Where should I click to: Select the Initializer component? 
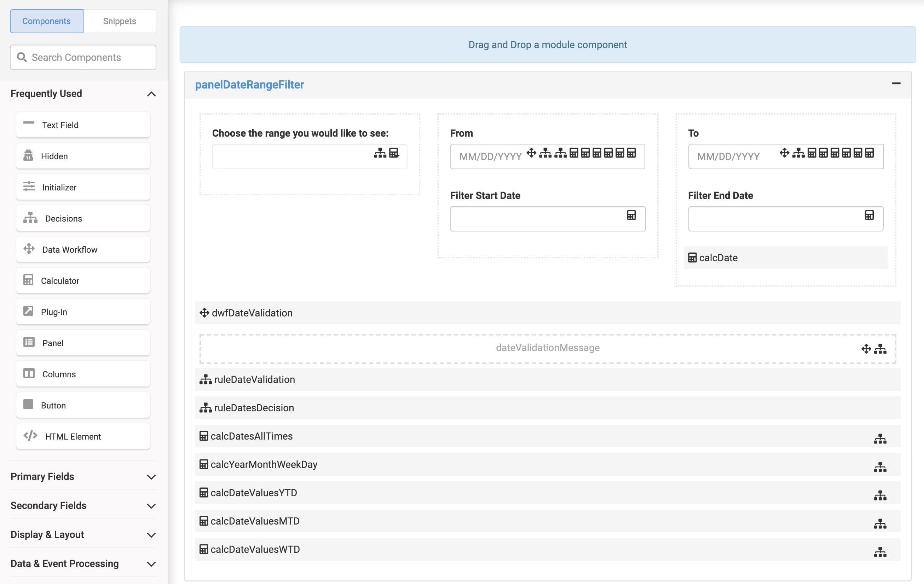(83, 187)
